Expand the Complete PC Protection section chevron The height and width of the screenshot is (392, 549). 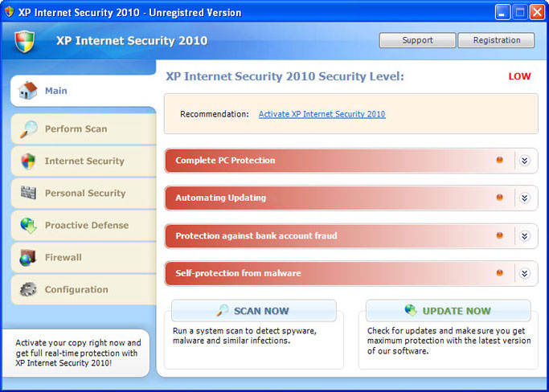pyautogui.click(x=524, y=161)
